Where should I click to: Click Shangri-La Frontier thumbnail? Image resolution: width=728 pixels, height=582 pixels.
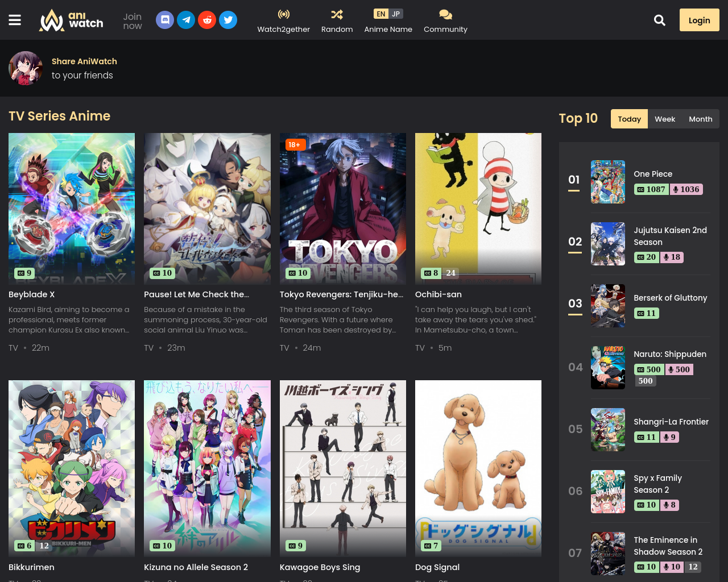608,430
